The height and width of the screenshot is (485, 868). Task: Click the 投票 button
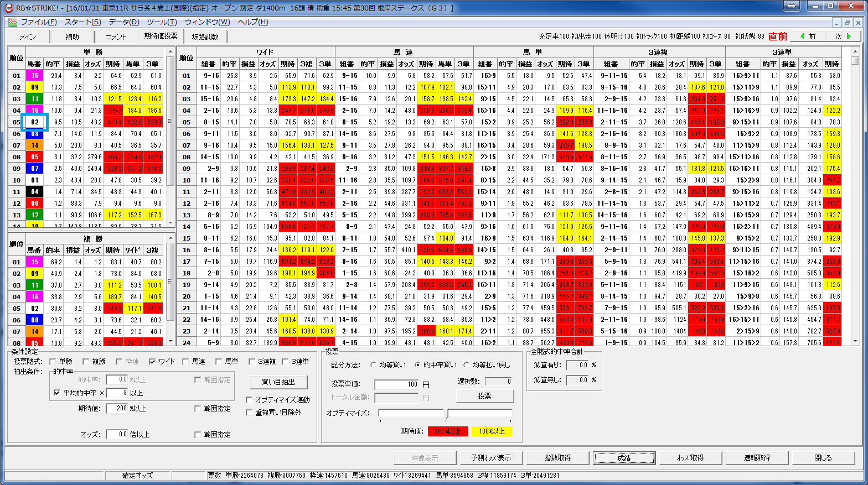click(x=485, y=396)
